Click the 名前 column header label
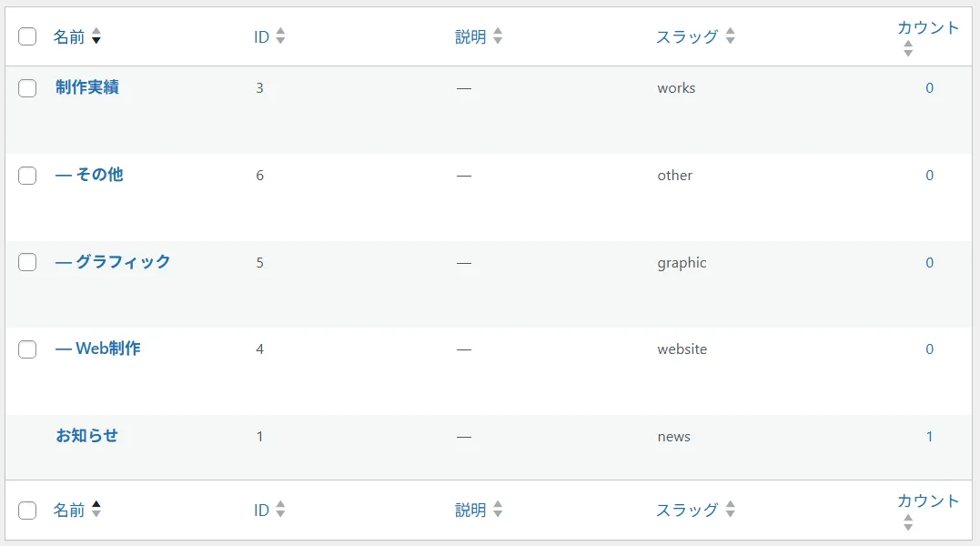 [71, 36]
